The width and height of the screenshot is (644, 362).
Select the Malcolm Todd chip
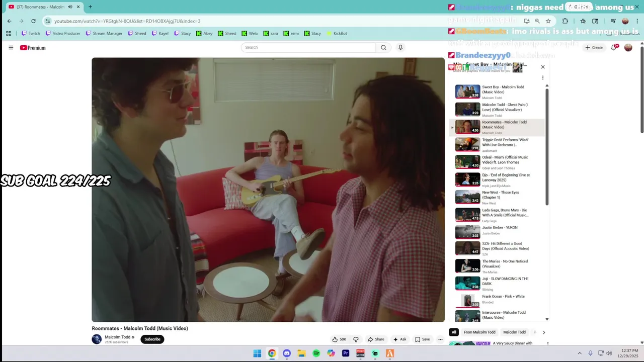(514, 332)
